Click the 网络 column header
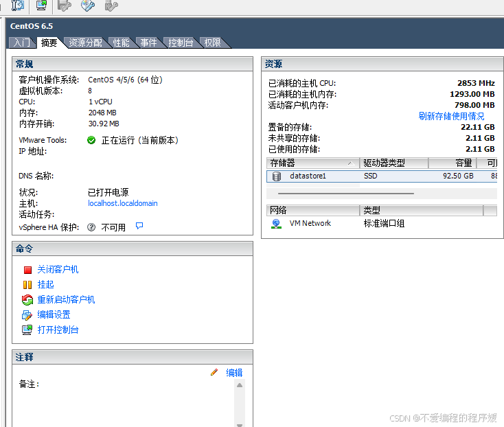This screenshot has width=504, height=427. (x=313, y=211)
